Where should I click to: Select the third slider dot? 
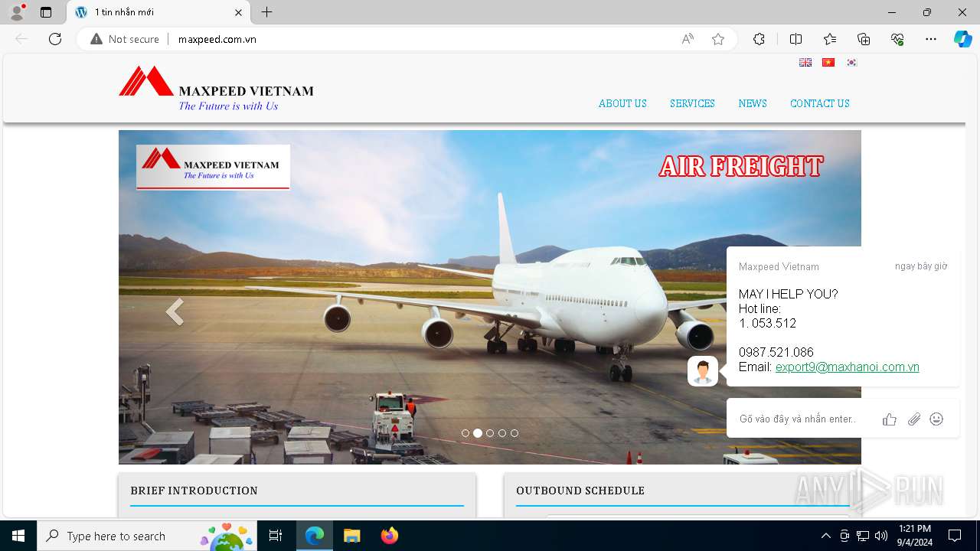click(490, 433)
